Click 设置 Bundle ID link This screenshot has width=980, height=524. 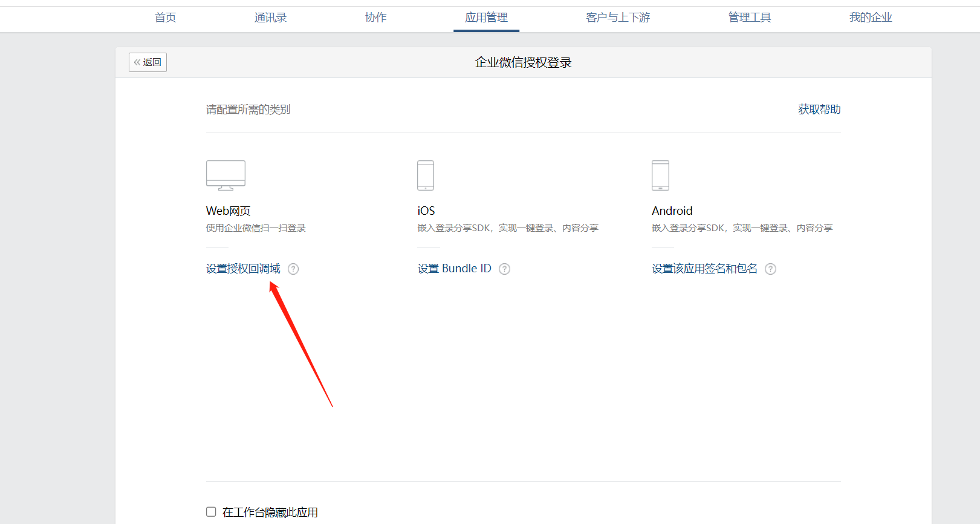(x=454, y=269)
